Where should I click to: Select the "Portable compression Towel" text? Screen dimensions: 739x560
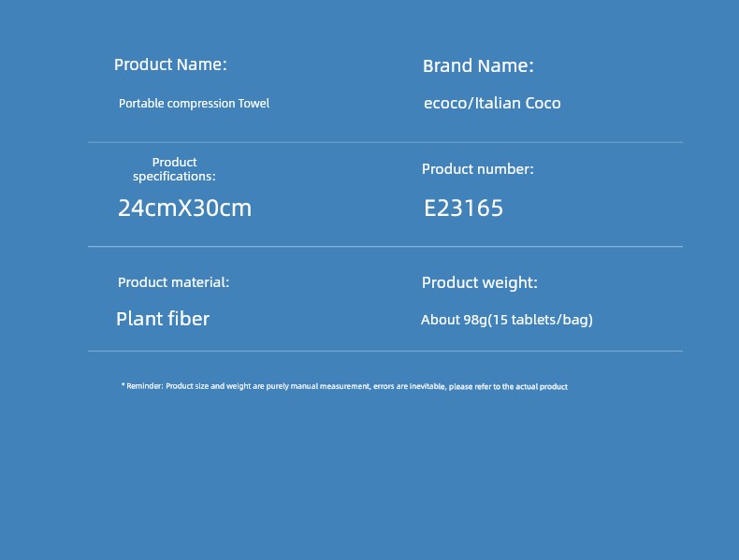(194, 104)
